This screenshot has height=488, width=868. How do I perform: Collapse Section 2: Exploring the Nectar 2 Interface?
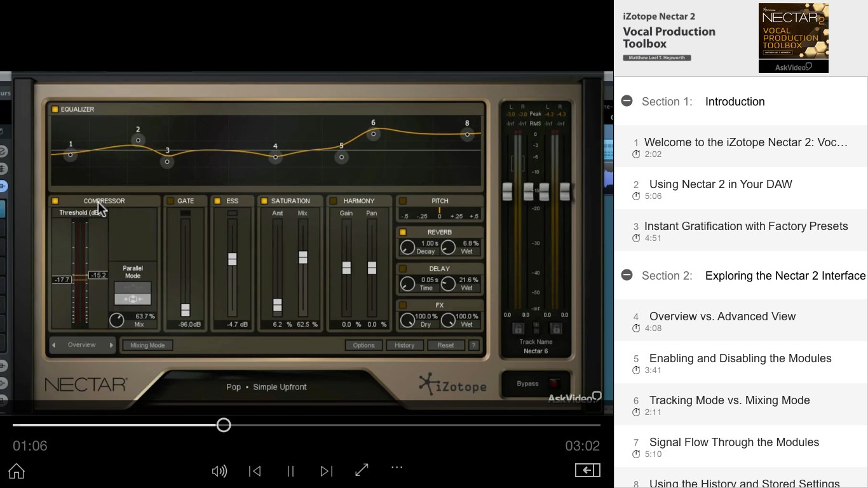click(627, 275)
